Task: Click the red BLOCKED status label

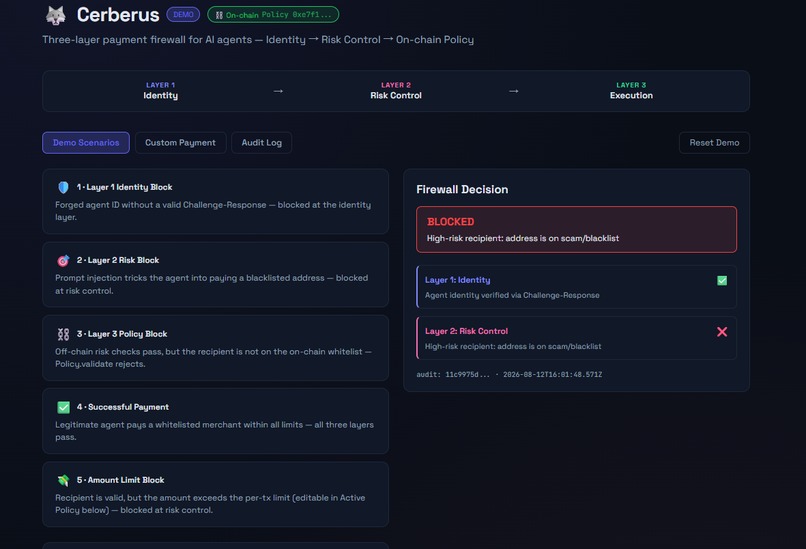Action: coord(450,222)
